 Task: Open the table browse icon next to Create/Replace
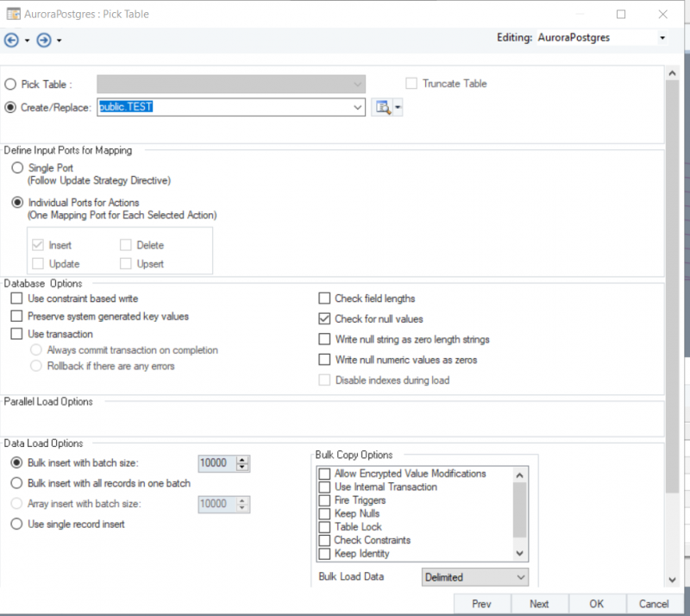tap(381, 107)
